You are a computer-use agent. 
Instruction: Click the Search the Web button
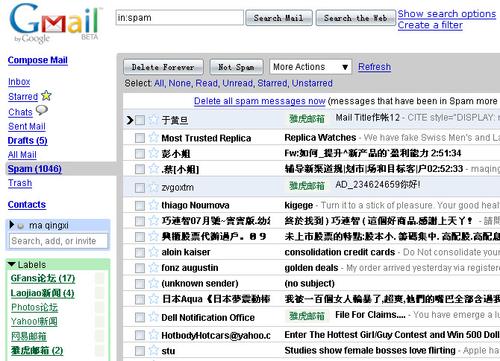point(356,18)
